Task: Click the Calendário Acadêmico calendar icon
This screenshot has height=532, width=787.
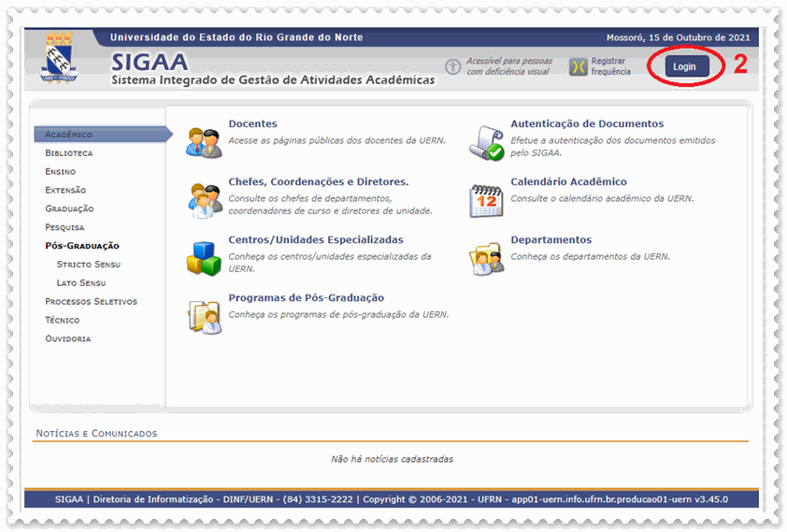Action: click(486, 200)
